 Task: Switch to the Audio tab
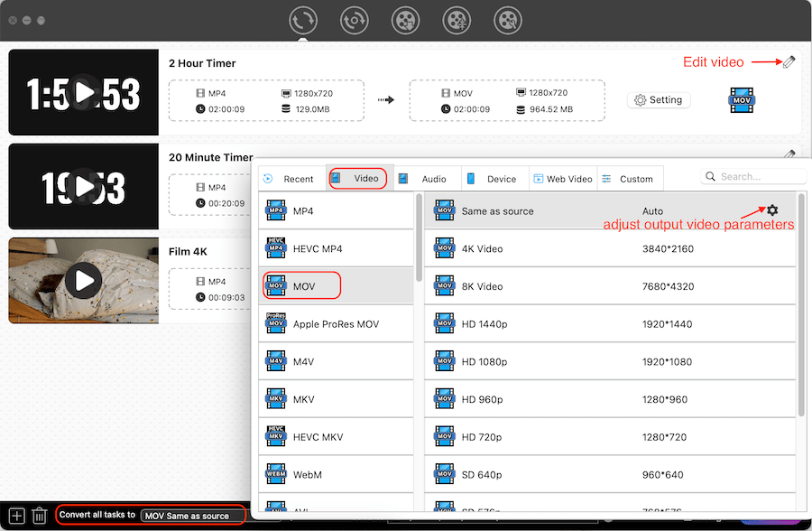[428, 179]
